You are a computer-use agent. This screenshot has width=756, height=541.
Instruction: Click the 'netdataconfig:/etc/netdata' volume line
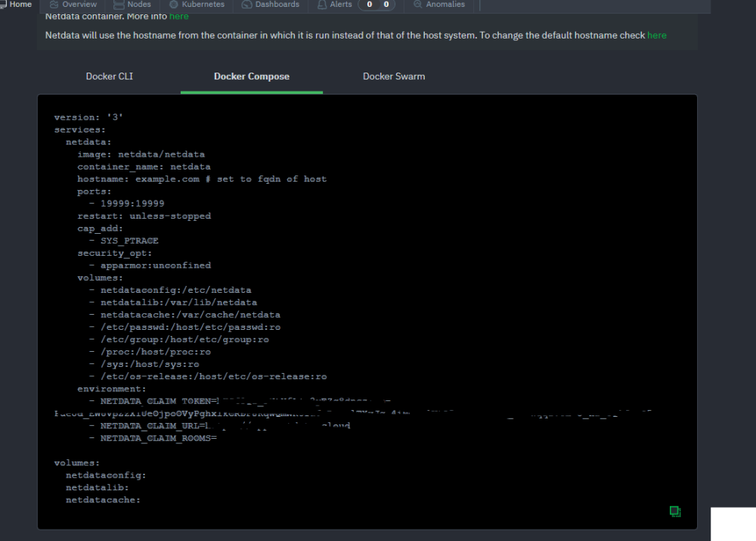click(170, 290)
